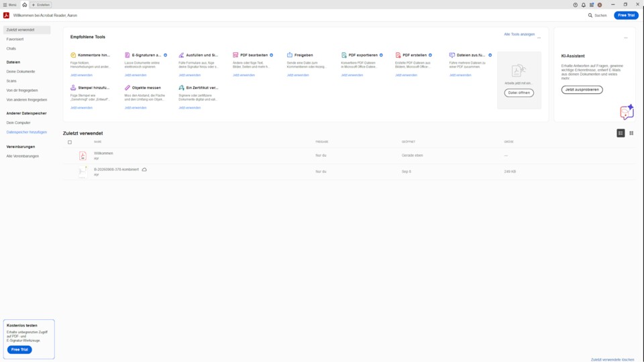Switch recent files to grid view
The image size is (644, 362).
[631, 133]
